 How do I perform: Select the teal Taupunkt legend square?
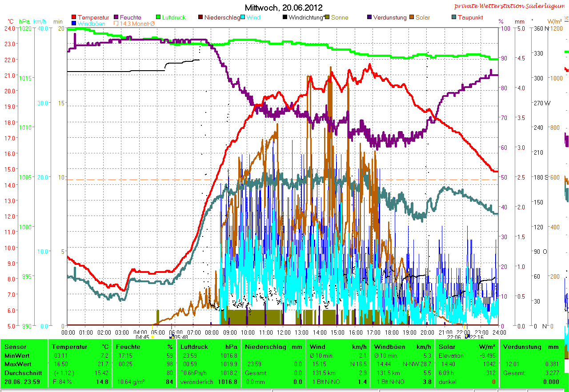point(454,17)
